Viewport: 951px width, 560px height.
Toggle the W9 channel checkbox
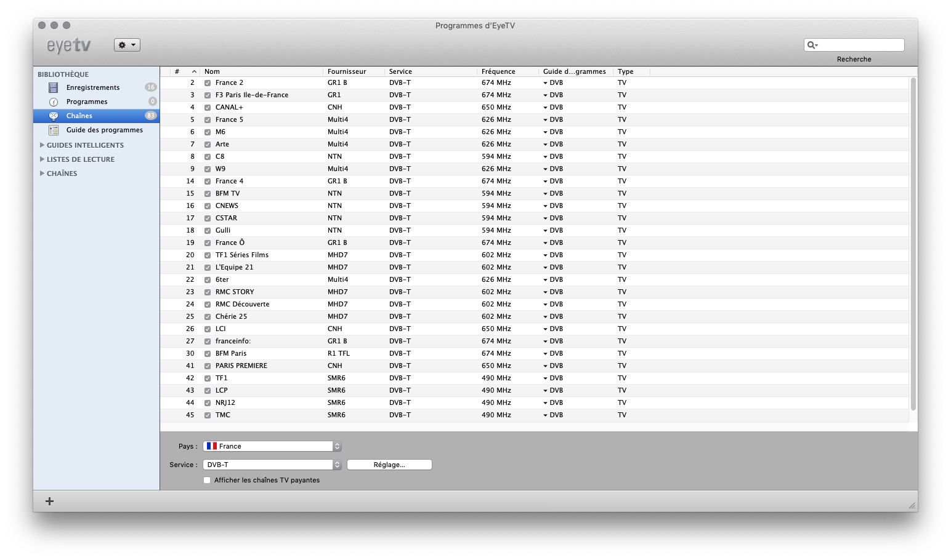click(x=208, y=169)
